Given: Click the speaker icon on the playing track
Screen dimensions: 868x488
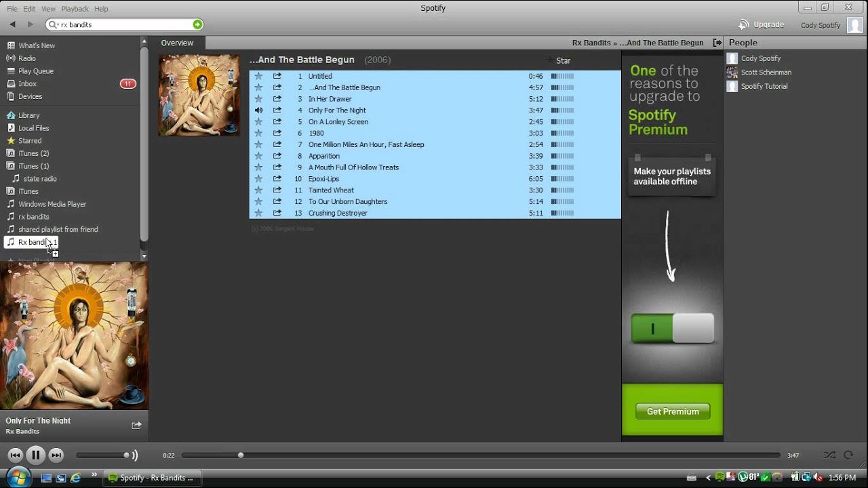Looking at the screenshot, I should [x=258, y=110].
